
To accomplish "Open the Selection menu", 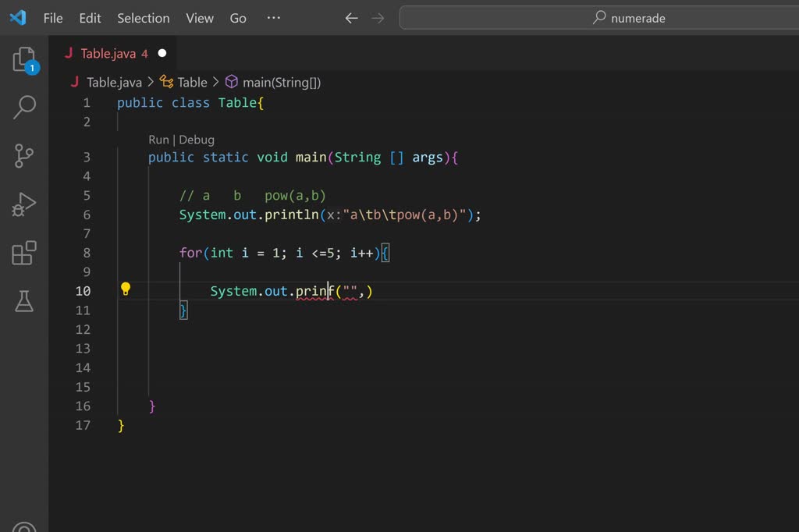I will click(143, 18).
